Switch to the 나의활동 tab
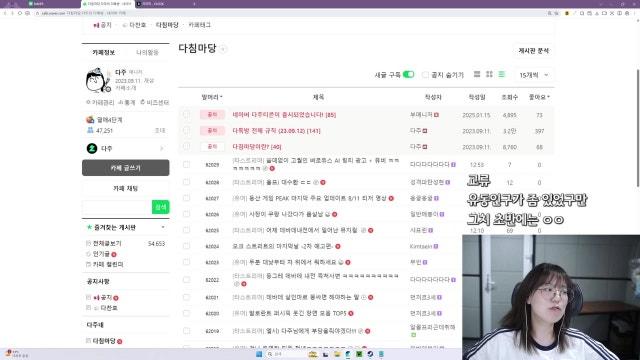 [147, 53]
